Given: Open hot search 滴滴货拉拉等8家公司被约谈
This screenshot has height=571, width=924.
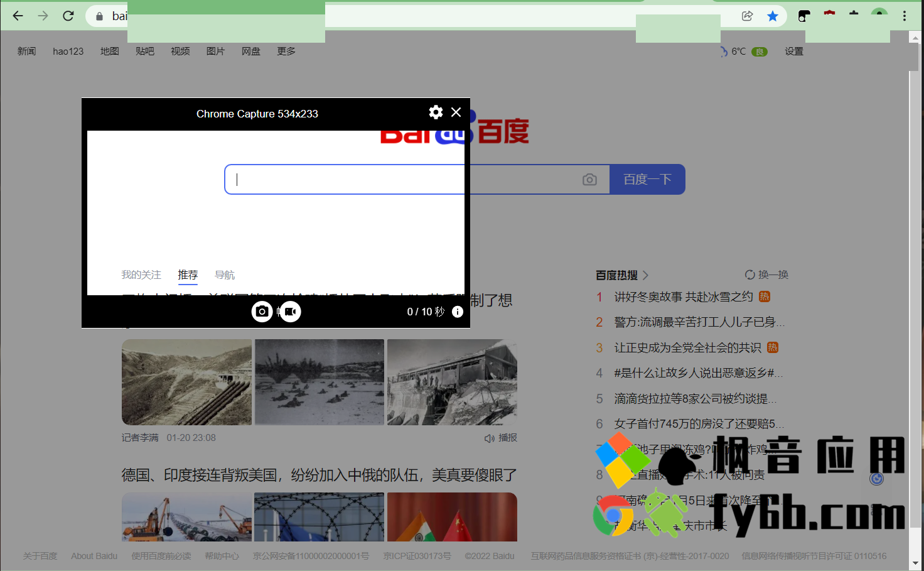Looking at the screenshot, I should coord(696,399).
